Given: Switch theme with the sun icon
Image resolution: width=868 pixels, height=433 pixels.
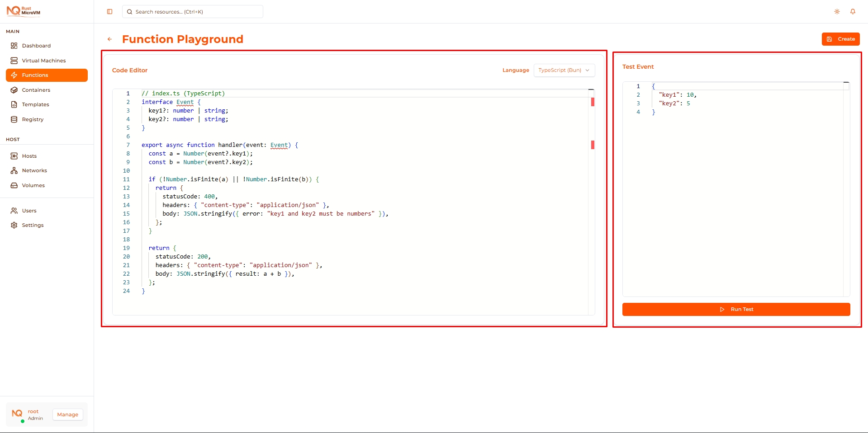Looking at the screenshot, I should [837, 12].
